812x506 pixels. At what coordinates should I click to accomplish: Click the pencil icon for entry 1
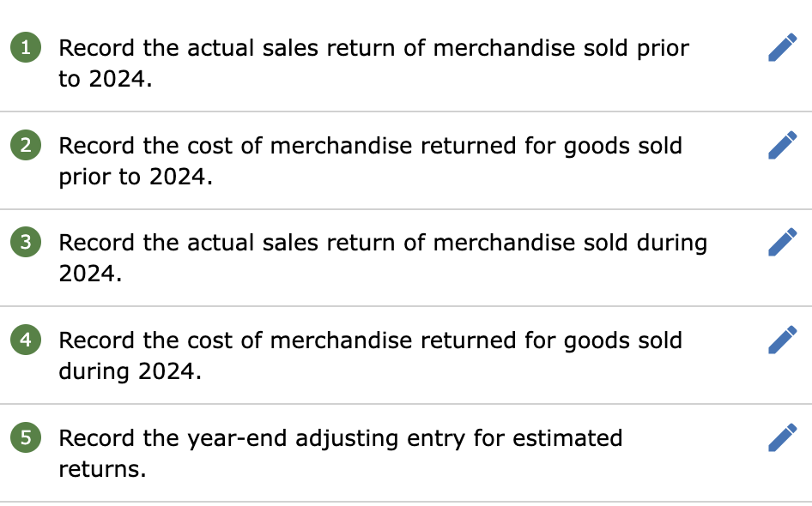click(782, 47)
